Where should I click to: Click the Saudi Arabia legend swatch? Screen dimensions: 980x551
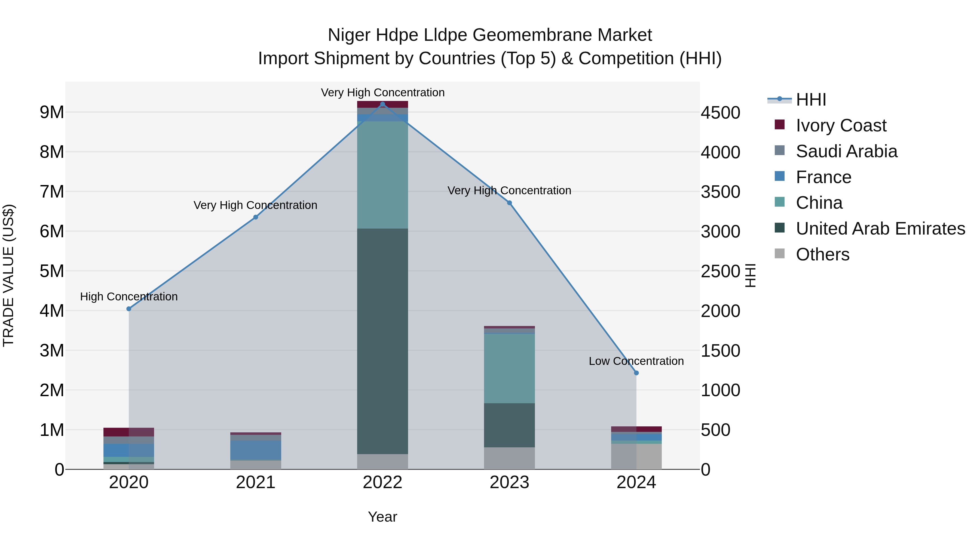[780, 150]
